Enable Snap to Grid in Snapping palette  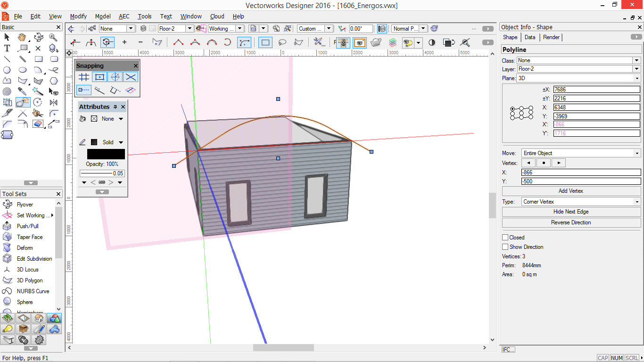[x=83, y=77]
